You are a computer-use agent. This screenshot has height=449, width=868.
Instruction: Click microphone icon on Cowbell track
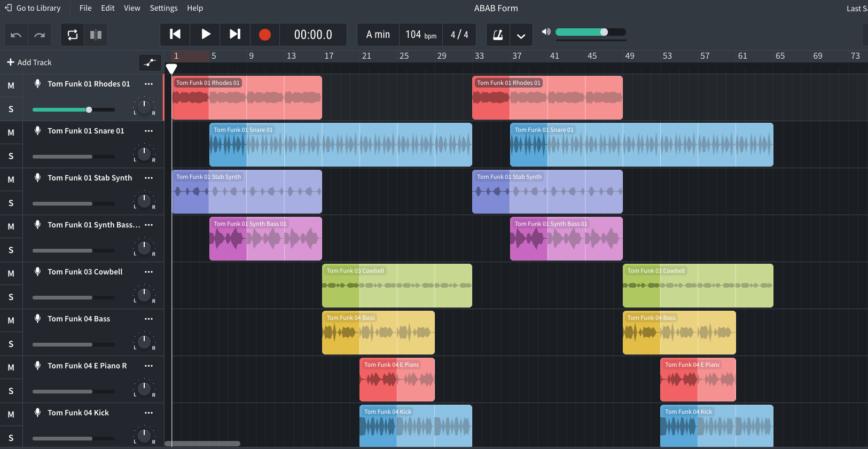tap(37, 271)
